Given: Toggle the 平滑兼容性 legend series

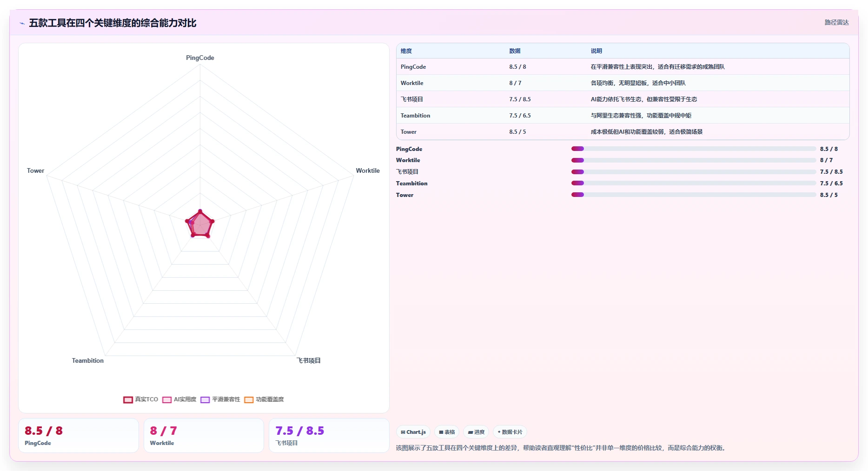Looking at the screenshot, I should coord(220,399).
